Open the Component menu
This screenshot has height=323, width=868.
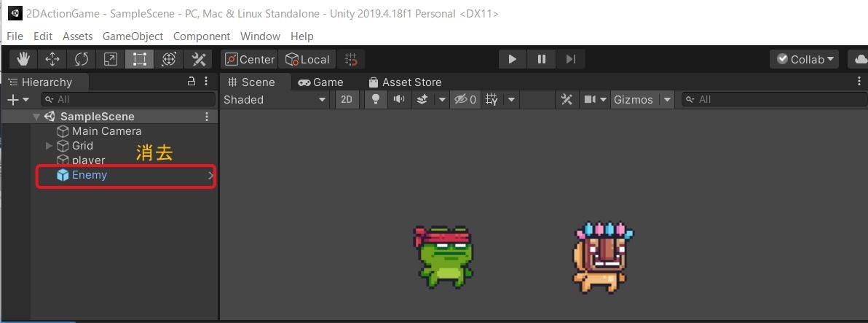click(x=202, y=36)
